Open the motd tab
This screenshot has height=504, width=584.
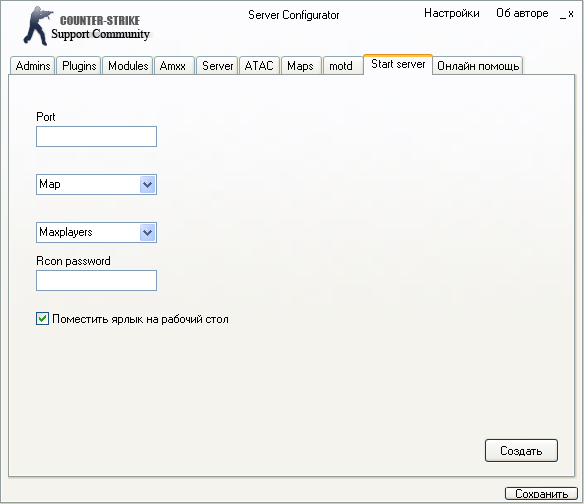point(341,66)
